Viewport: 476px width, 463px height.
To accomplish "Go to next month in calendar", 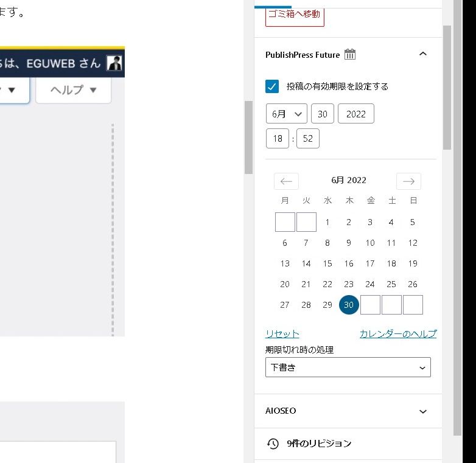I will click(x=408, y=181).
